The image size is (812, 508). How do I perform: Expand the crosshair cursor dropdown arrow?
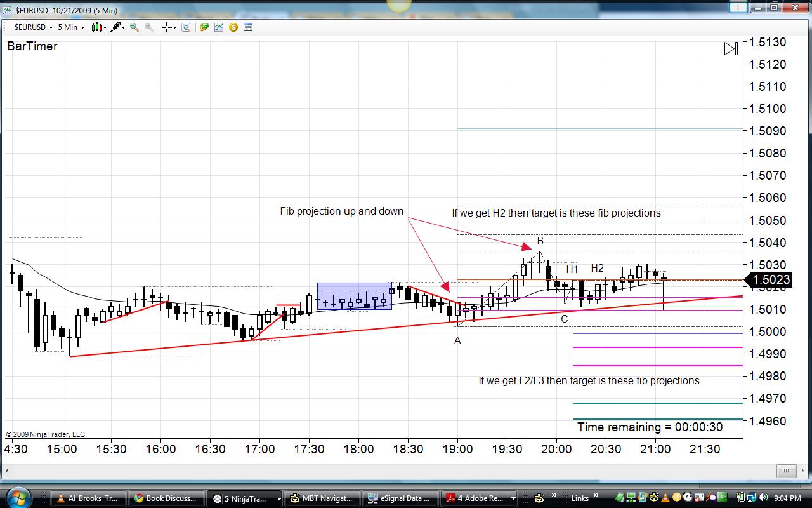pos(174,27)
